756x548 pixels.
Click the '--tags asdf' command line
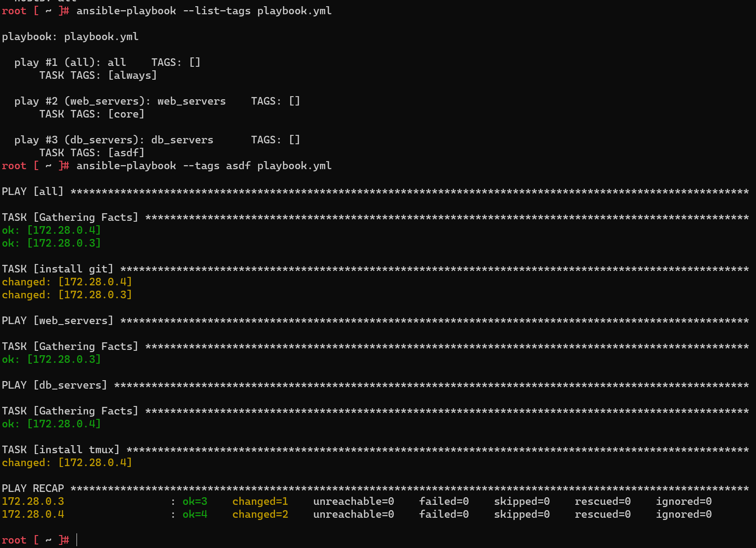[x=204, y=166]
